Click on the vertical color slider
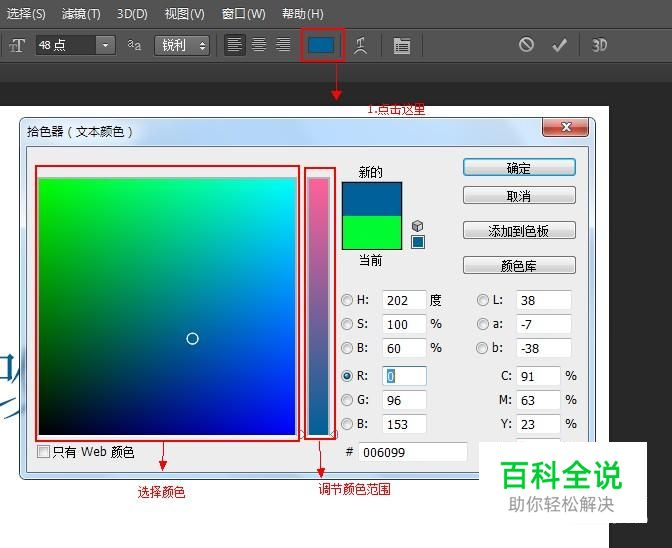The width and height of the screenshot is (672, 548). click(319, 306)
